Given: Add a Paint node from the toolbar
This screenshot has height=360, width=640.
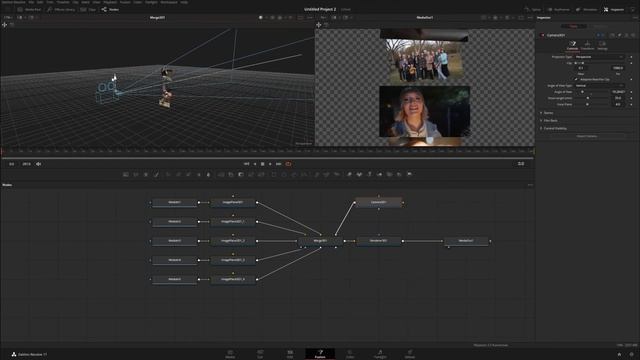Looking at the screenshot, I should point(156,174).
